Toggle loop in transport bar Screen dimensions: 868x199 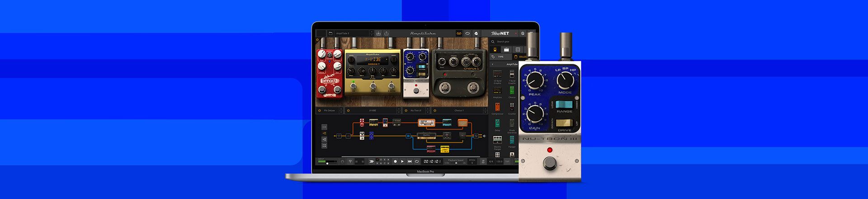pyautogui.click(x=417, y=161)
